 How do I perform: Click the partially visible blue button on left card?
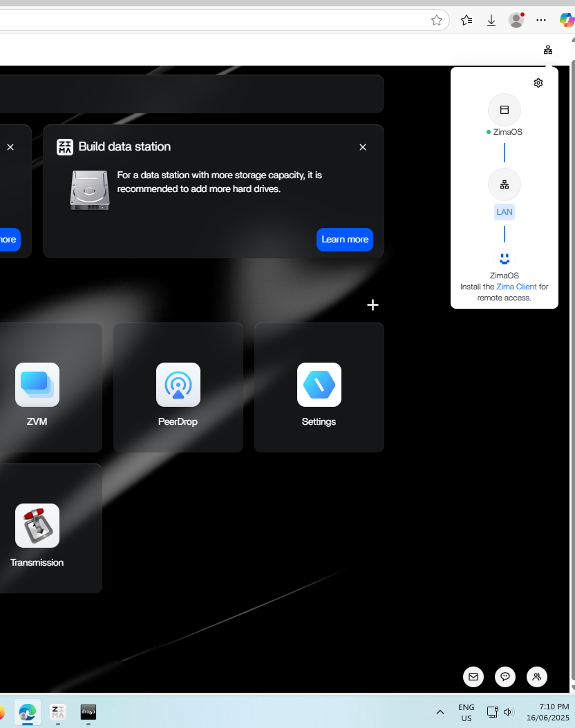[x=9, y=240]
